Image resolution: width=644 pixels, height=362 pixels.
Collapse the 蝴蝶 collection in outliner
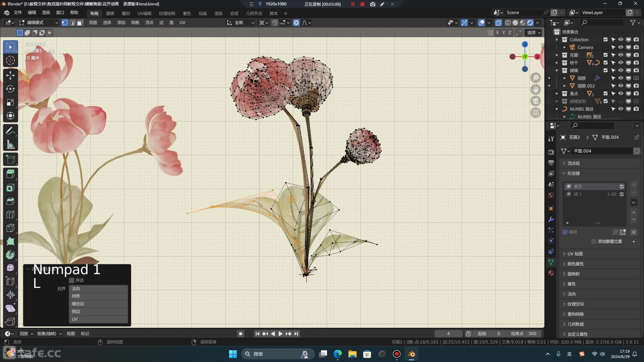(557, 70)
